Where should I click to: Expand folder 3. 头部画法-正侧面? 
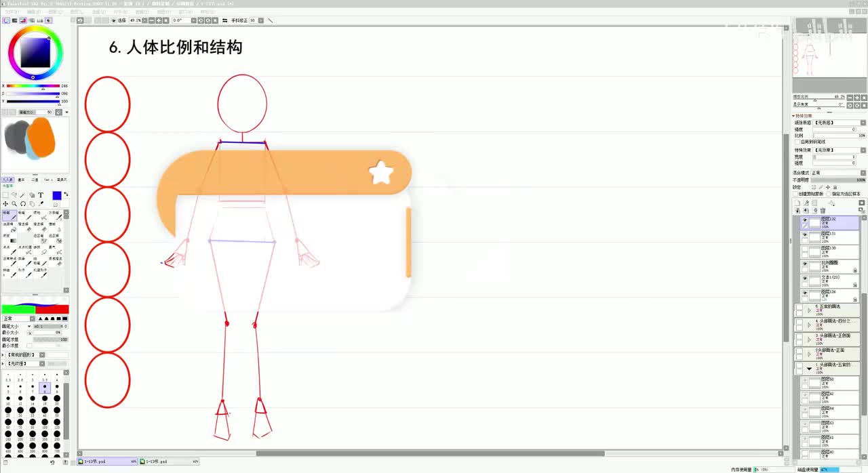click(809, 340)
